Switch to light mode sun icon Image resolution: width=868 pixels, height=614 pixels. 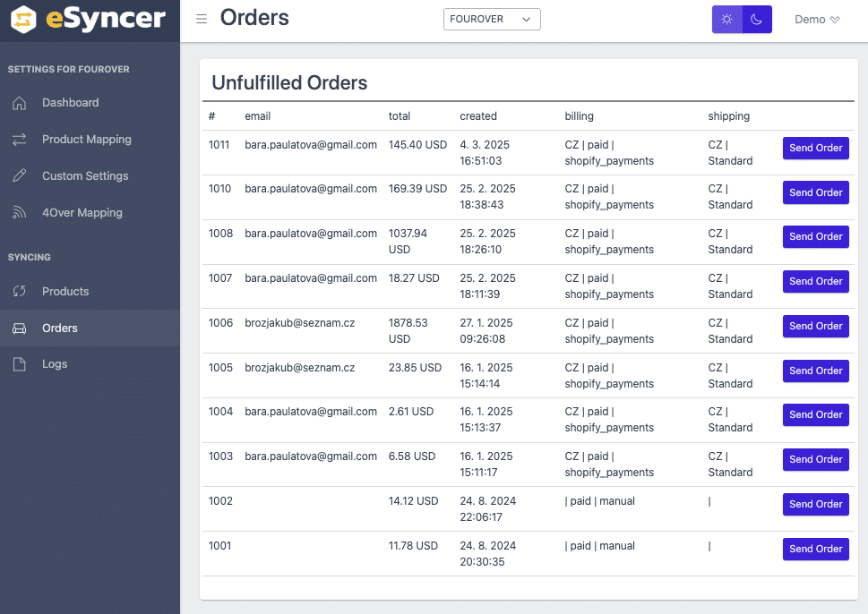(726, 20)
